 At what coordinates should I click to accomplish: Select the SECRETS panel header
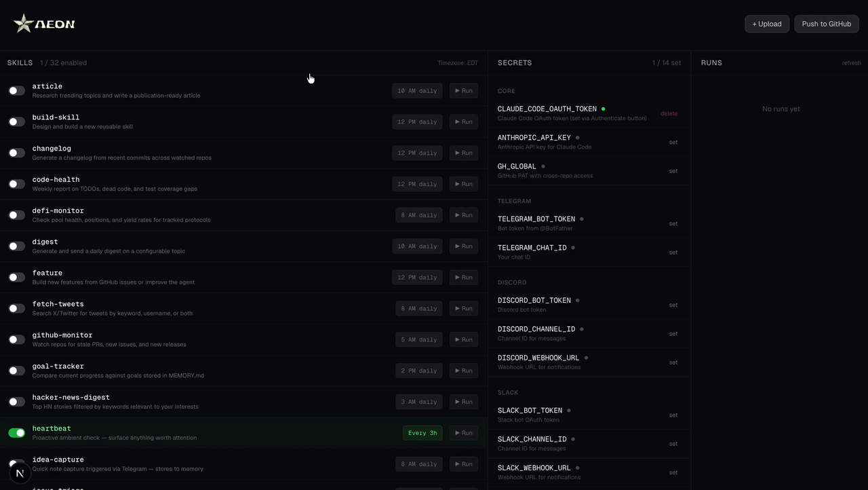coord(515,62)
